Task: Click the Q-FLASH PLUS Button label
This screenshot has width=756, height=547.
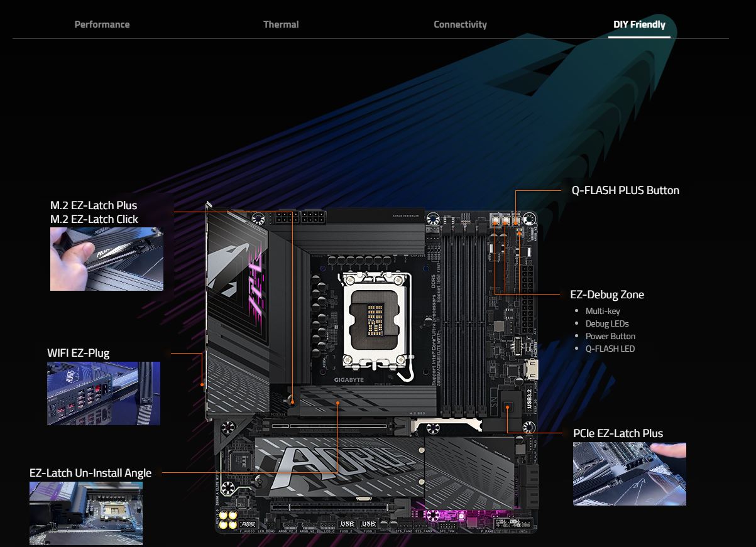Action: pyautogui.click(x=625, y=190)
